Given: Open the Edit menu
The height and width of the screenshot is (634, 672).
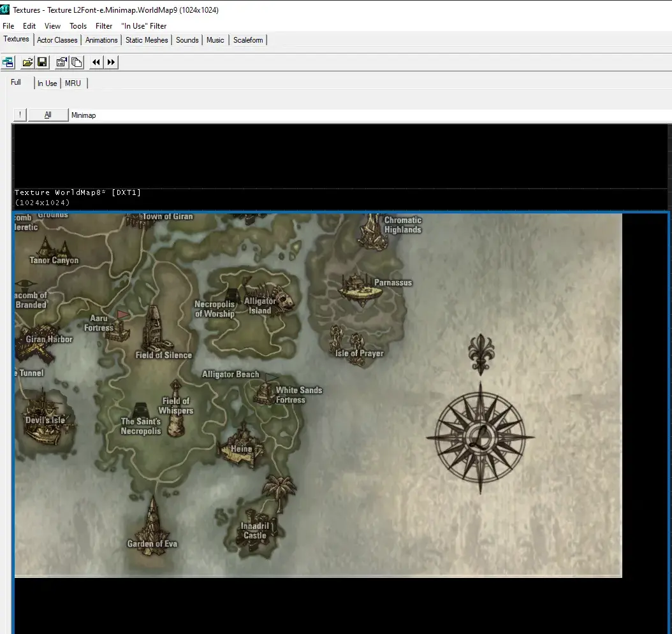Looking at the screenshot, I should (x=29, y=26).
